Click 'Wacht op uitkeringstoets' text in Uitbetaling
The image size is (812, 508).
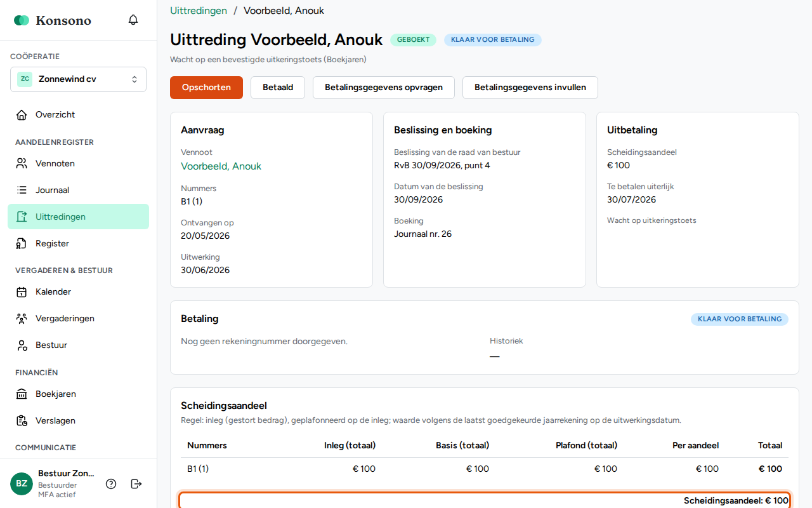652,221
